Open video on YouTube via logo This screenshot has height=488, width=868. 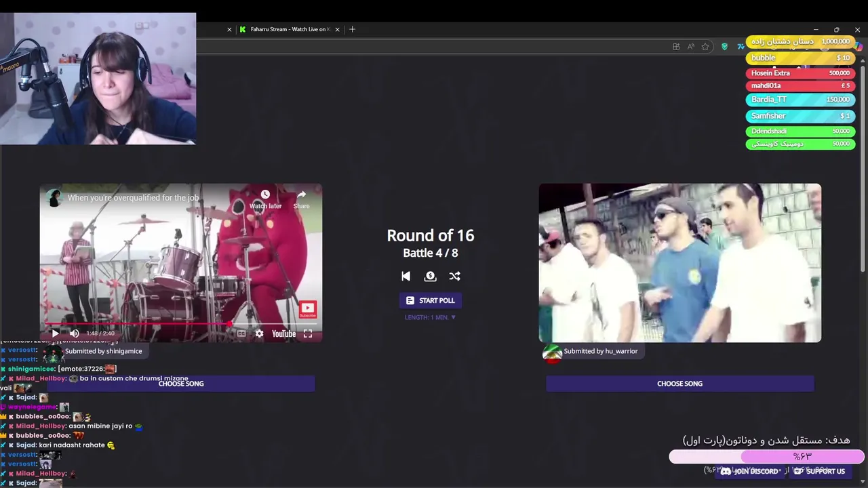(x=283, y=333)
